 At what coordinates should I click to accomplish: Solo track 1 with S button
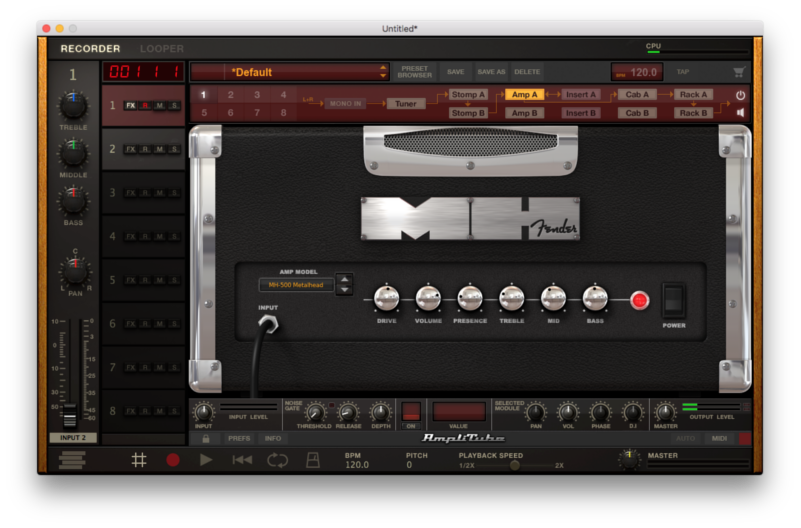175,106
